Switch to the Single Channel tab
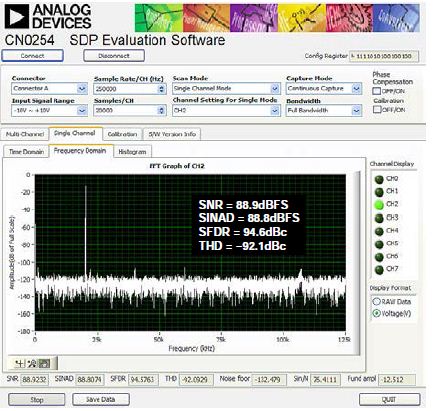The image size is (436, 411). click(75, 133)
